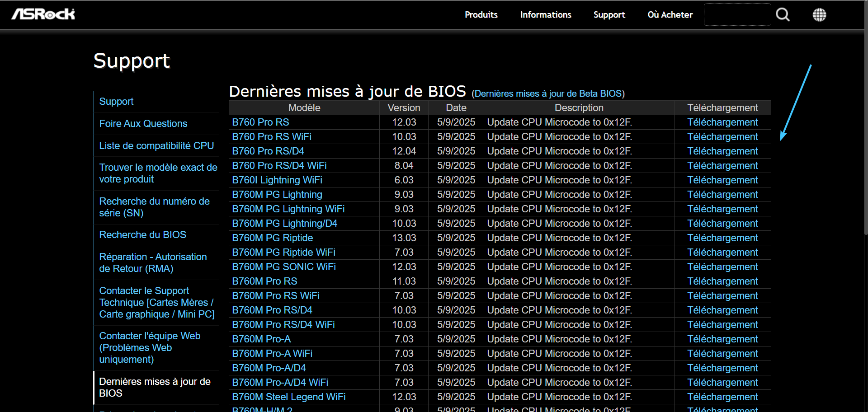Image resolution: width=868 pixels, height=412 pixels.
Task: Open the Informations menu
Action: click(x=546, y=15)
